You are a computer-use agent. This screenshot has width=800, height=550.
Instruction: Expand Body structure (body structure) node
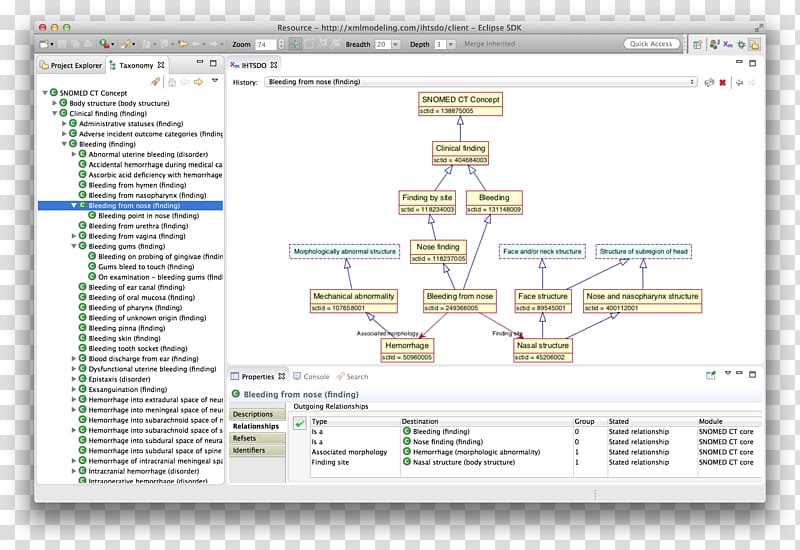pos(55,103)
